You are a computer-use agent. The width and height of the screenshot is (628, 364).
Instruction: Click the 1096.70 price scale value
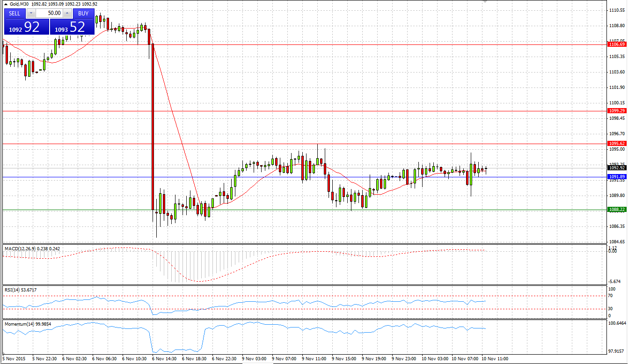618,134
